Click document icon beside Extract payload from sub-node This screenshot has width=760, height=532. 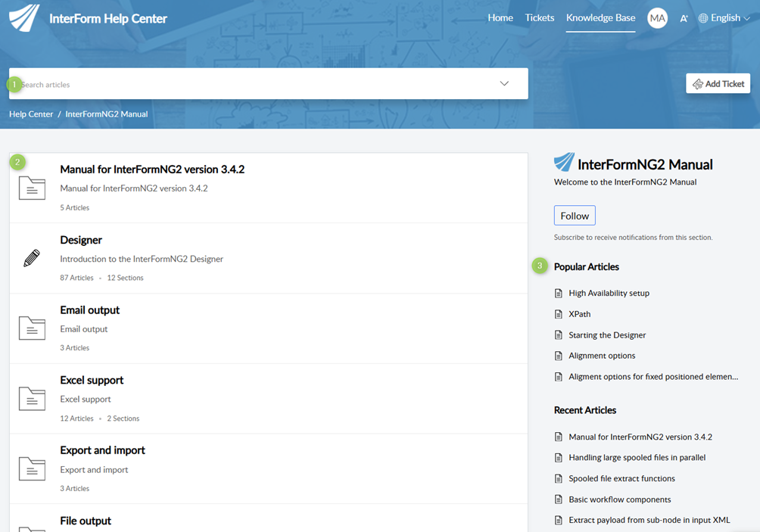click(x=559, y=520)
